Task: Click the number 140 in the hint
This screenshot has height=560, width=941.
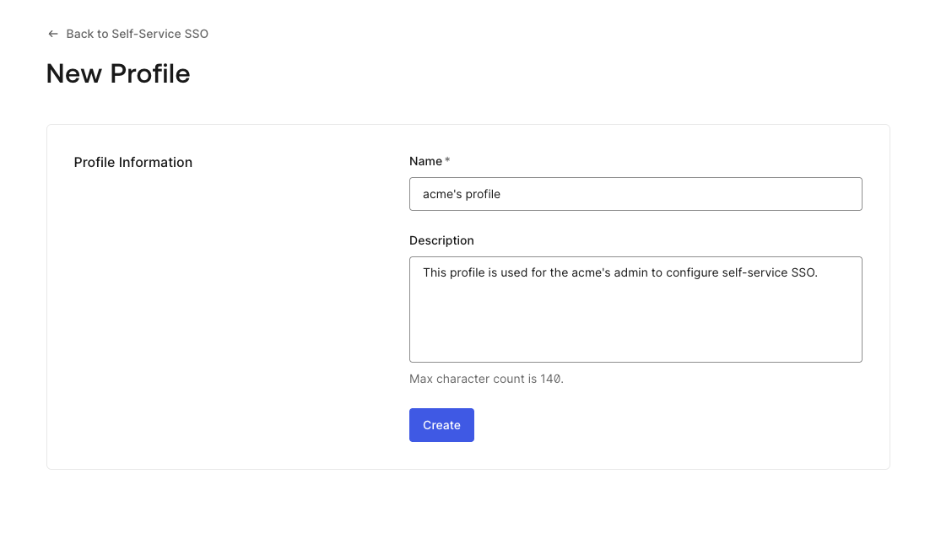Action: [551, 379]
